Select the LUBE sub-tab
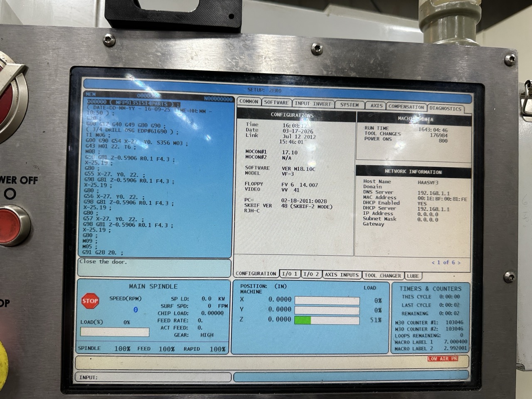Viewport: 532px width, 399px height. [x=413, y=276]
